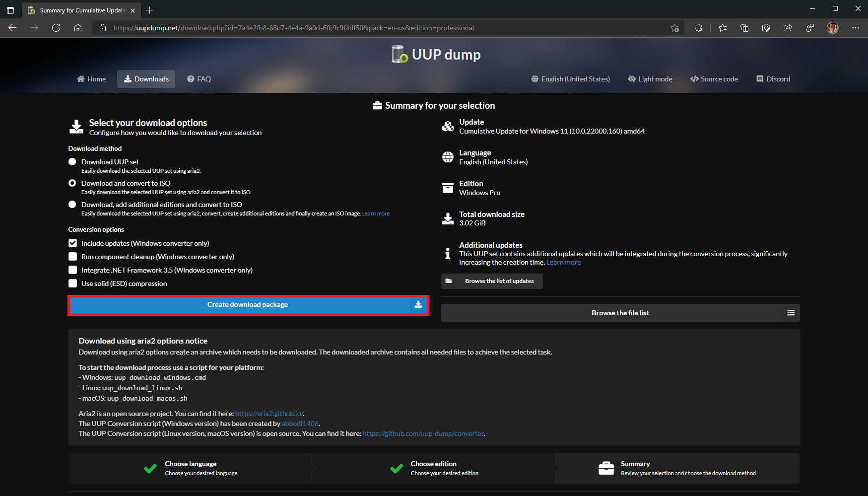Click the browser Forward arrow
The image size is (868, 496).
point(34,28)
